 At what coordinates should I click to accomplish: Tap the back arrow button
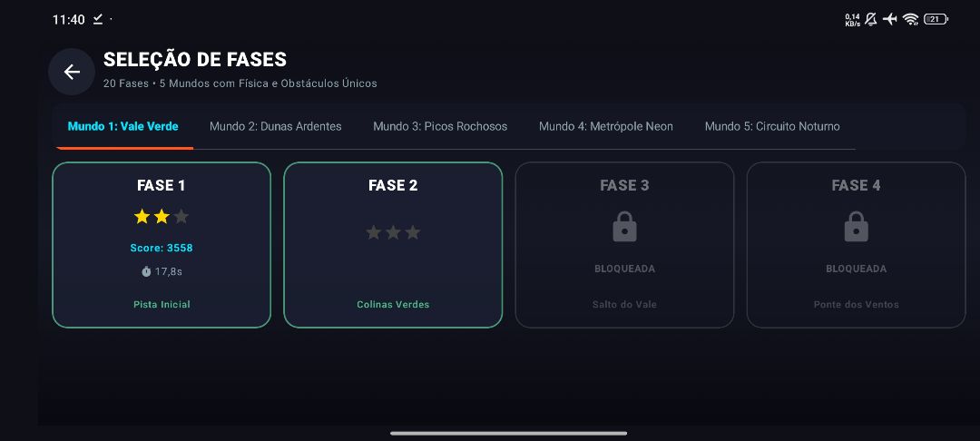click(72, 72)
